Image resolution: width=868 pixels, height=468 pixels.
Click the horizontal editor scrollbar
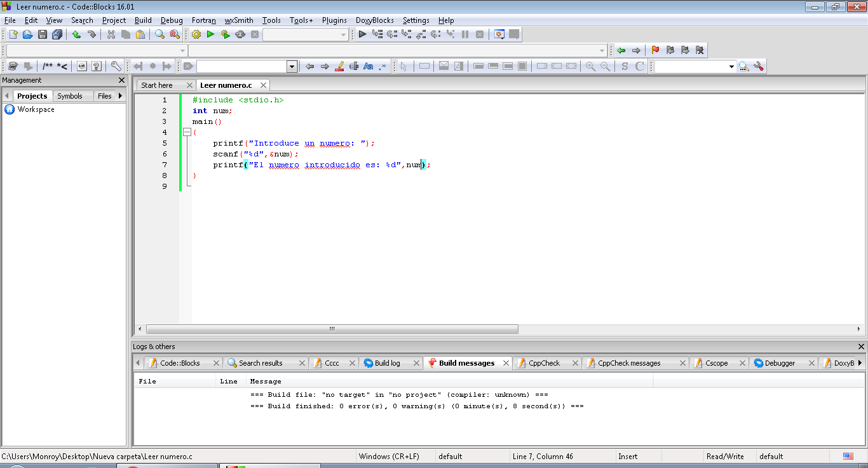[x=330, y=329]
